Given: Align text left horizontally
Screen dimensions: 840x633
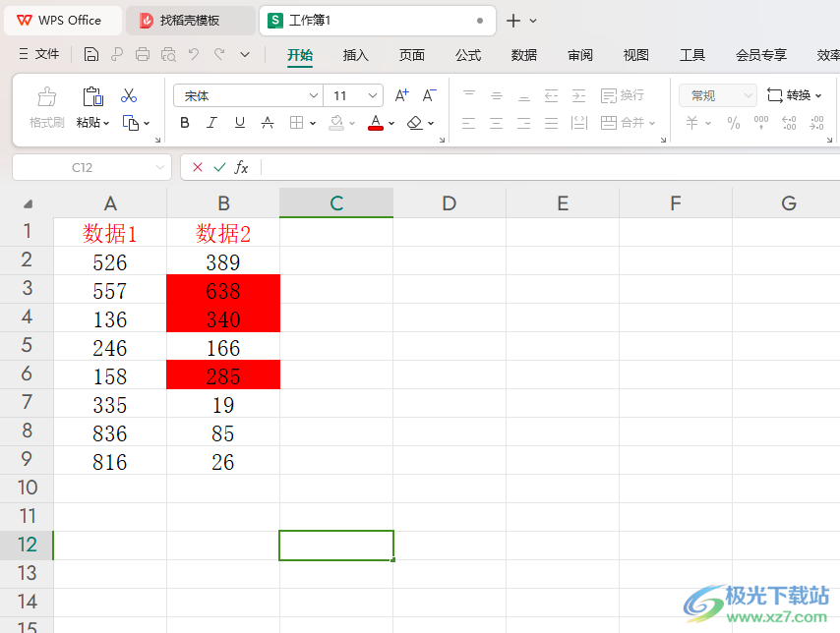Looking at the screenshot, I should click(x=469, y=123).
